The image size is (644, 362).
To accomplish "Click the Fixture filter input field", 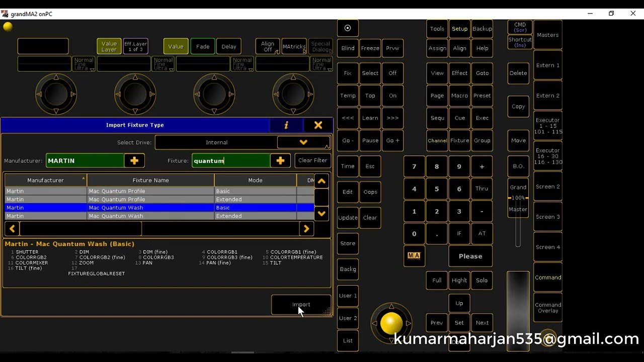I will [231, 160].
